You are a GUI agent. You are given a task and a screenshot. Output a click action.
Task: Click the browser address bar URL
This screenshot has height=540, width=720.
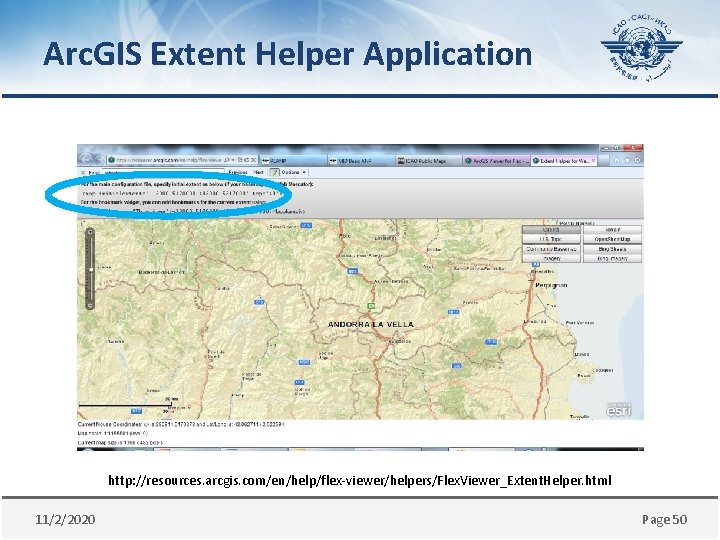pos(168,160)
